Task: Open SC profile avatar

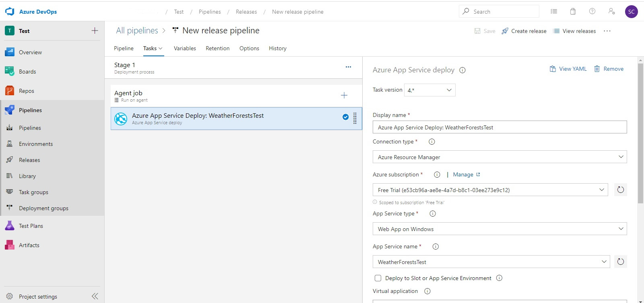Action: (632, 12)
